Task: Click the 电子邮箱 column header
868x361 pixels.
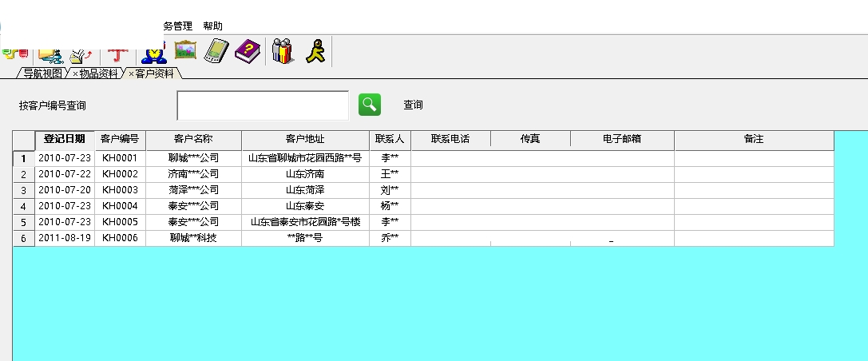Action: tap(622, 139)
